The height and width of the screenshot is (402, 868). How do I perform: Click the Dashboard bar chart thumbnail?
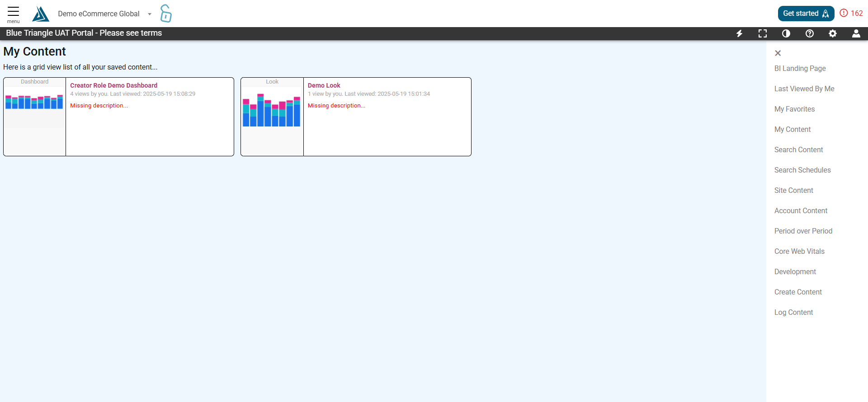34,102
